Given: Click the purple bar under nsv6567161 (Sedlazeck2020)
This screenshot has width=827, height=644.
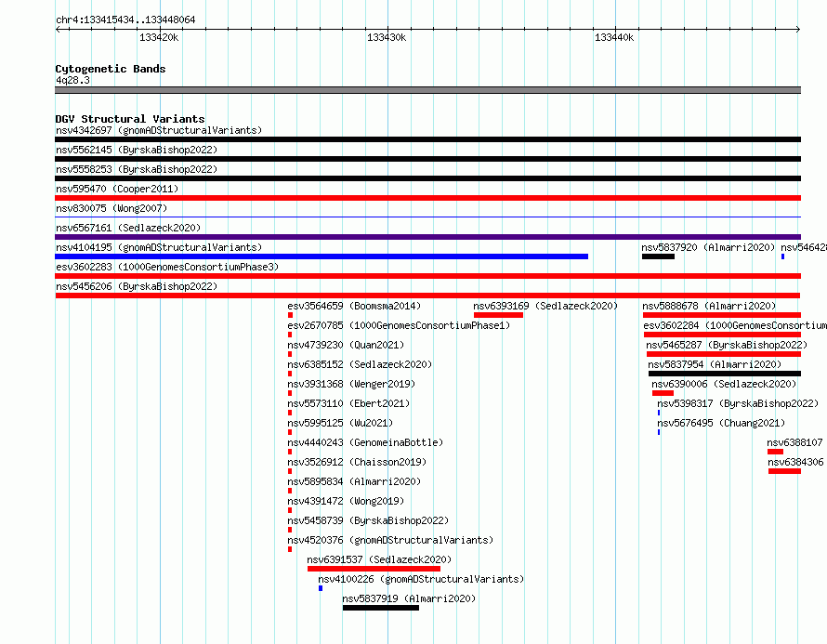Looking at the screenshot, I should (x=427, y=237).
